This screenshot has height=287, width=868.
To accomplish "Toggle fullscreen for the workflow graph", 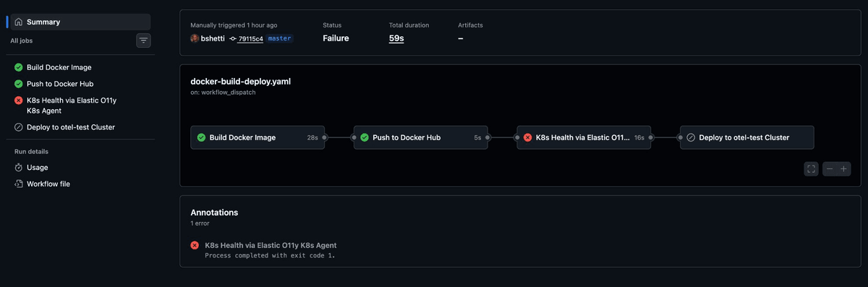I will (x=812, y=168).
